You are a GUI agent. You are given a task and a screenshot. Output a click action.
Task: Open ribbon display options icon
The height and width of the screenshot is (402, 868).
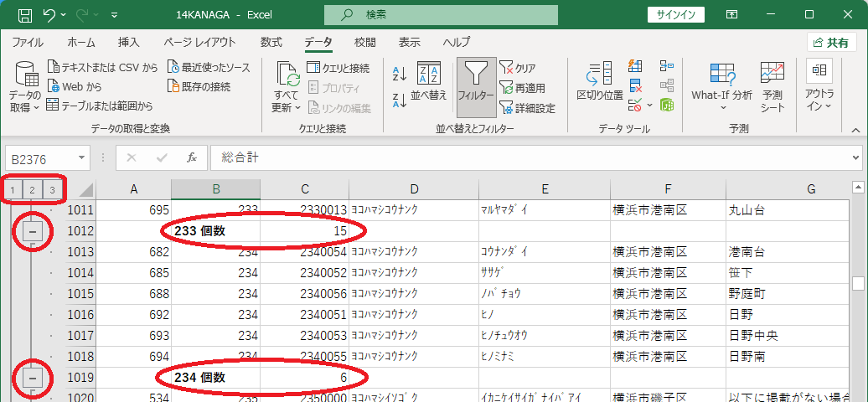coord(731,15)
